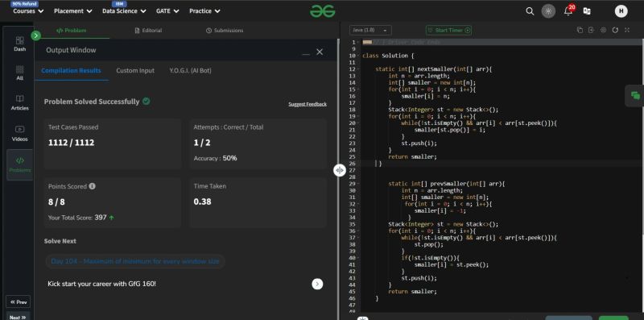Image resolution: width=644 pixels, height=320 pixels.
Task: Open the Day 104 next problem link
Action: click(135, 261)
